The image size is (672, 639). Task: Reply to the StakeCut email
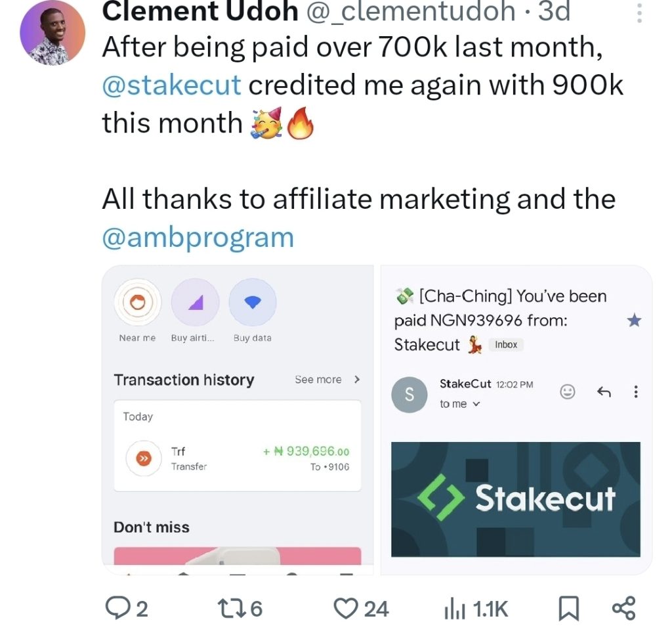[x=604, y=392]
